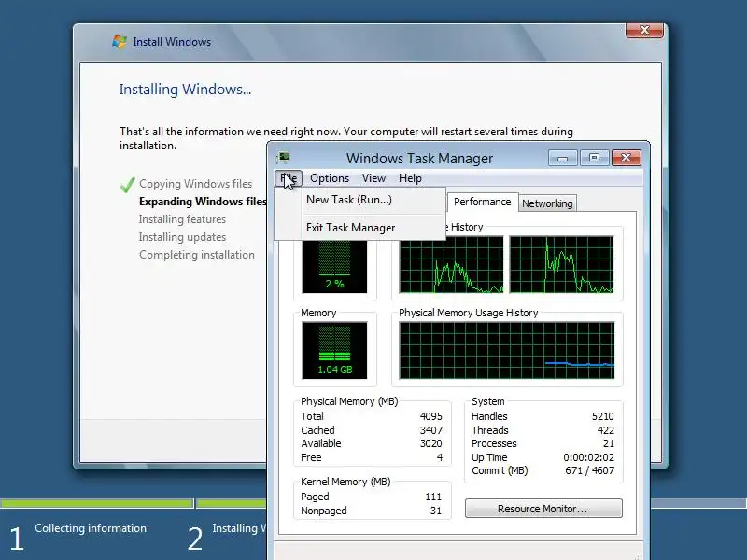Click the Installing Windows... heading
Viewport: 747px width, 560px height.
[x=185, y=90]
